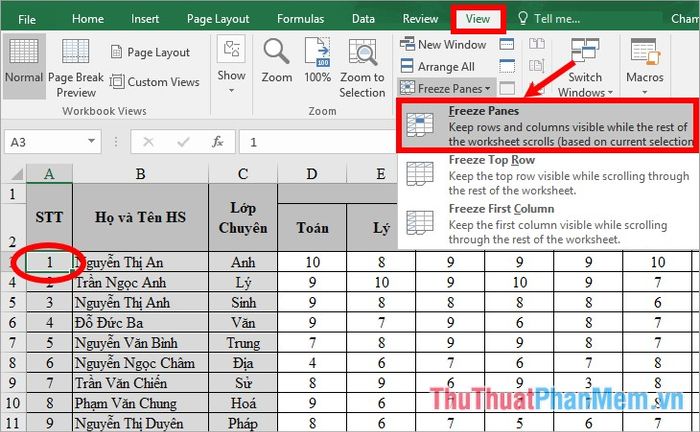
Task: Open the View tab
Action: 478,19
